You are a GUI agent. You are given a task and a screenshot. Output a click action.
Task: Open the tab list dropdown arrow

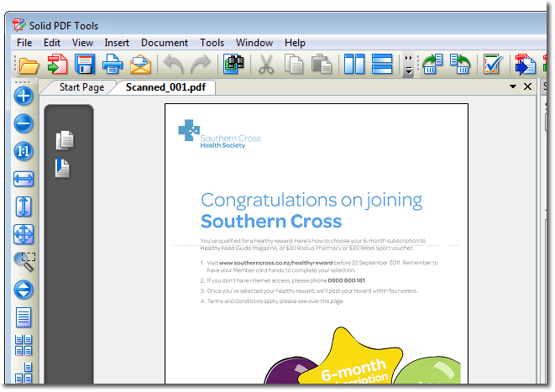click(513, 86)
